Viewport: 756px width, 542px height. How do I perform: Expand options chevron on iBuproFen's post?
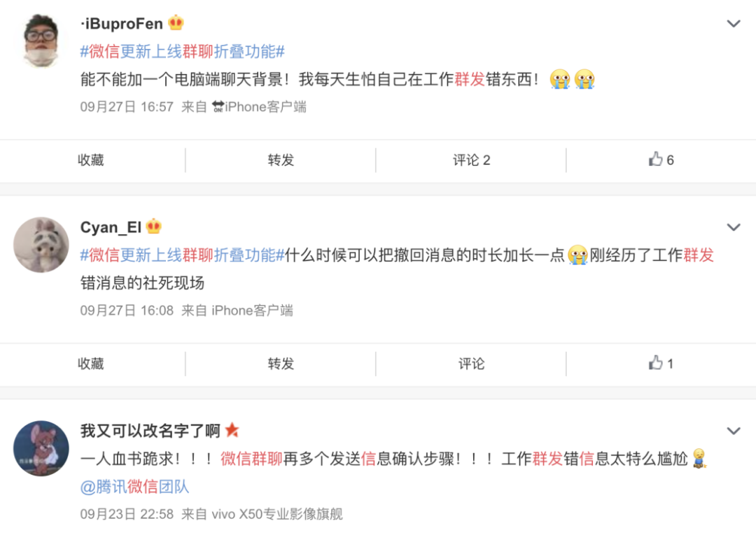click(x=734, y=23)
